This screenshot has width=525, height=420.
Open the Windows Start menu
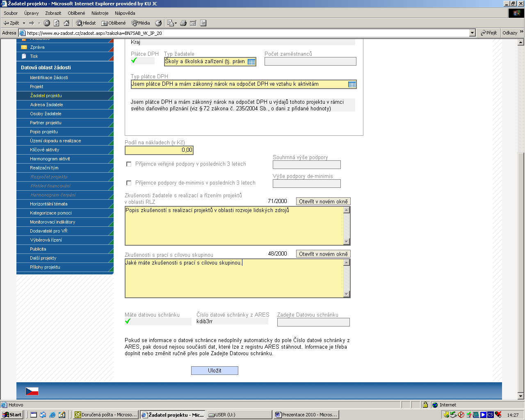click(x=12, y=415)
